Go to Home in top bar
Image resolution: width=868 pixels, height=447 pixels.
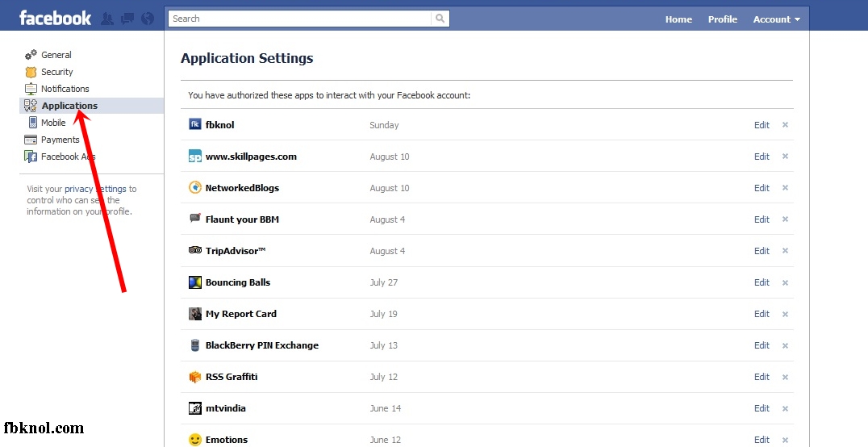(x=678, y=19)
